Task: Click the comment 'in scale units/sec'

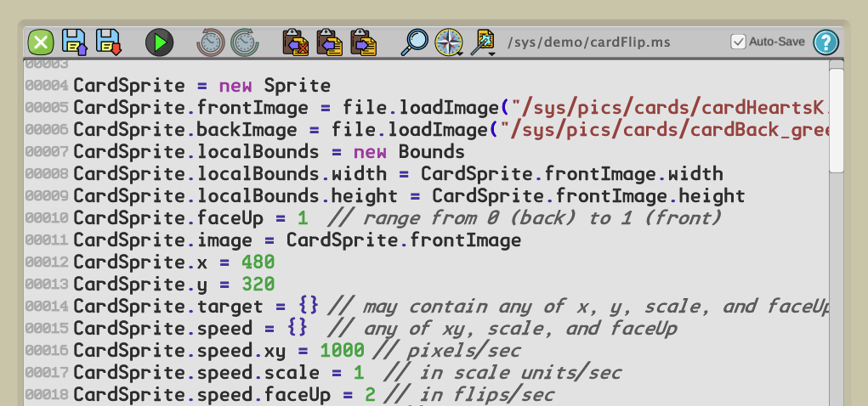Action: 502,373
